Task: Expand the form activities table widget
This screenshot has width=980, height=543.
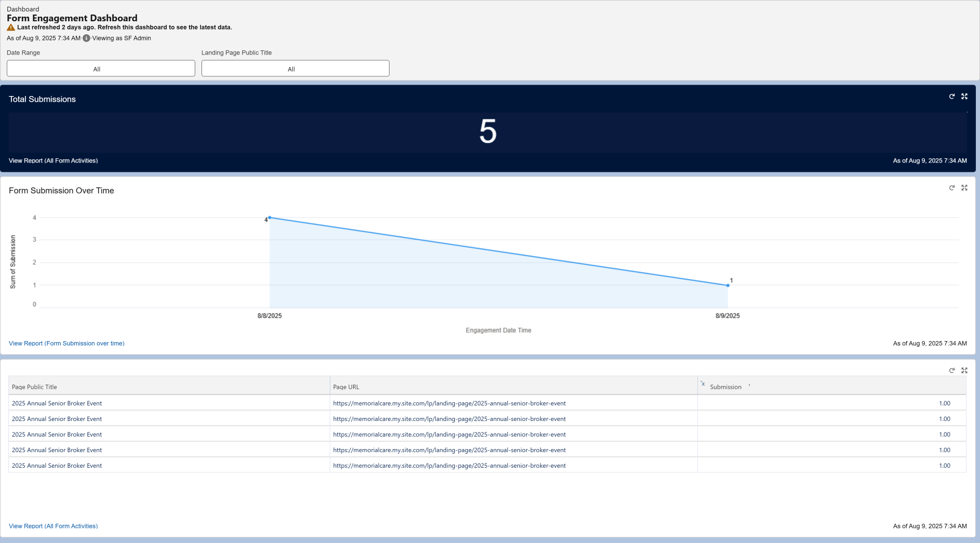Action: pos(964,371)
